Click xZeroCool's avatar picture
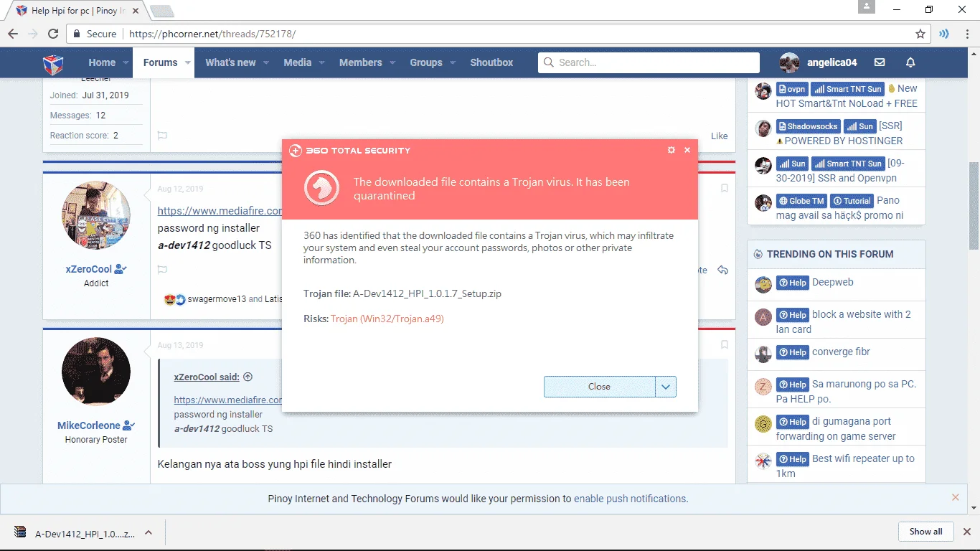The width and height of the screenshot is (980, 551). [96, 215]
